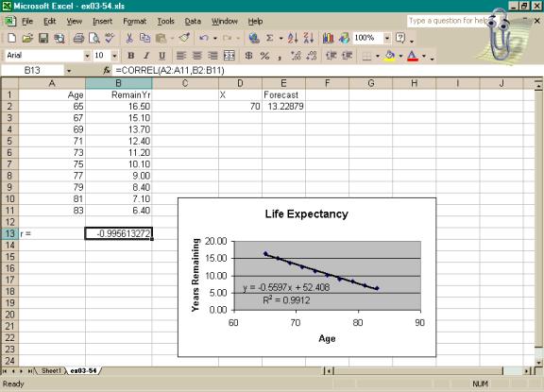
Task: Click the Merge and Center icon
Action: 229,56
